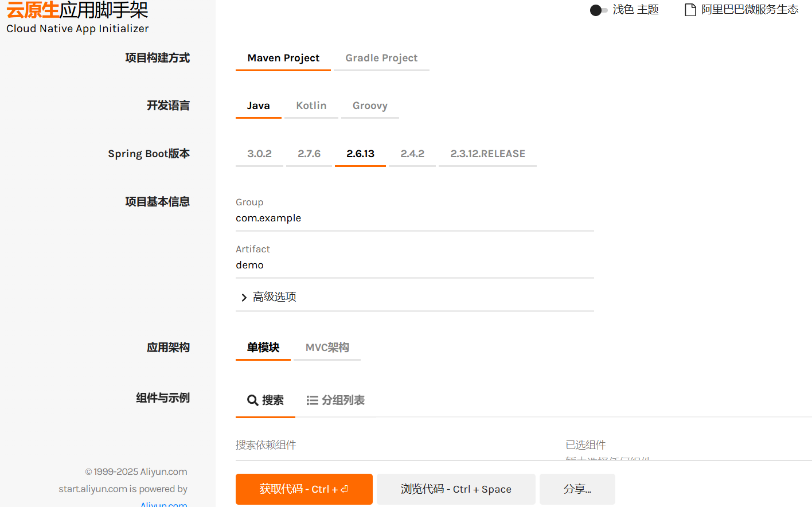The image size is (812, 507).
Task: Click the list icon by 分组列表
Action: (x=312, y=400)
